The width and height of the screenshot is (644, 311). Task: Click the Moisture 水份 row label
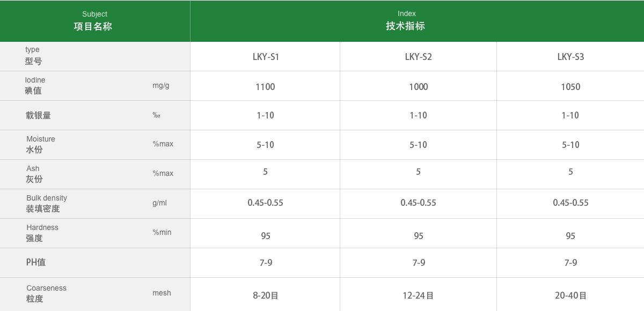tap(40, 145)
